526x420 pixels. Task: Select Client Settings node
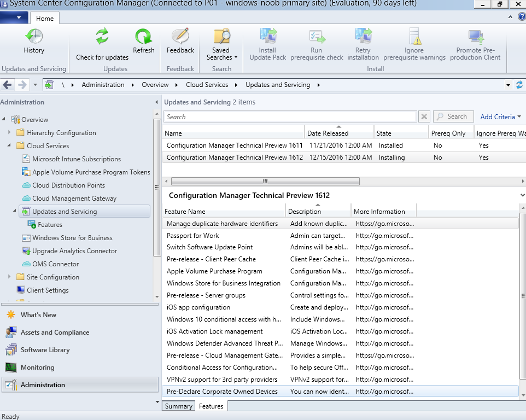48,290
